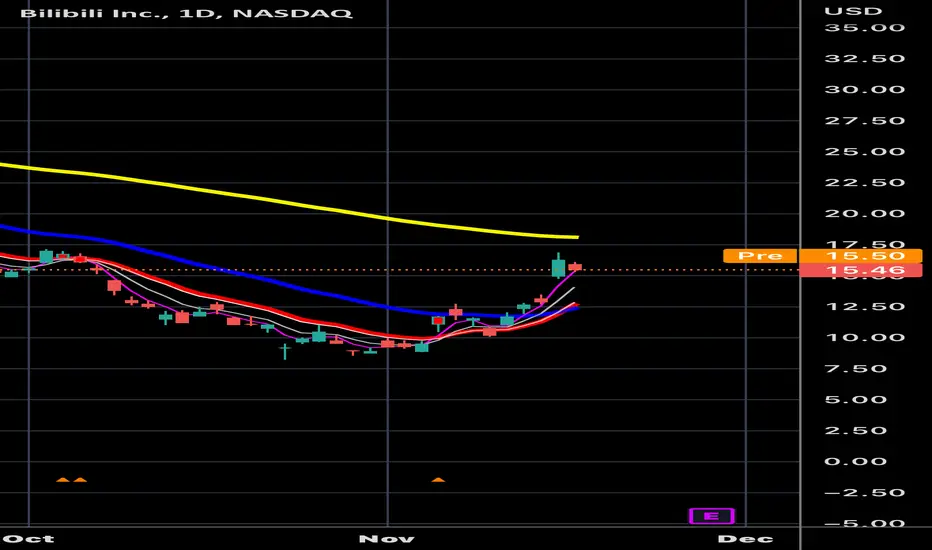Image resolution: width=932 pixels, height=550 pixels.
Task: Click the 10.00 price axis label
Action: (865, 338)
